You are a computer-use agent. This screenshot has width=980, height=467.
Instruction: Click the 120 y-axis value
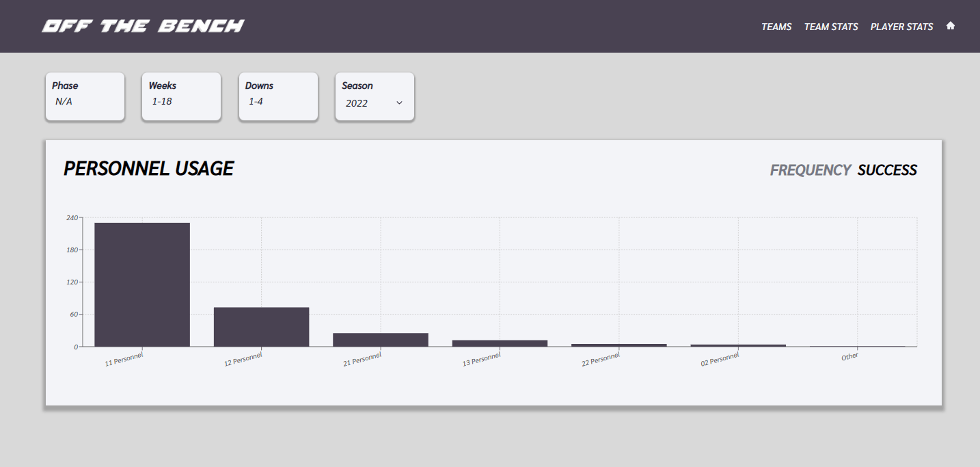pyautogui.click(x=72, y=282)
